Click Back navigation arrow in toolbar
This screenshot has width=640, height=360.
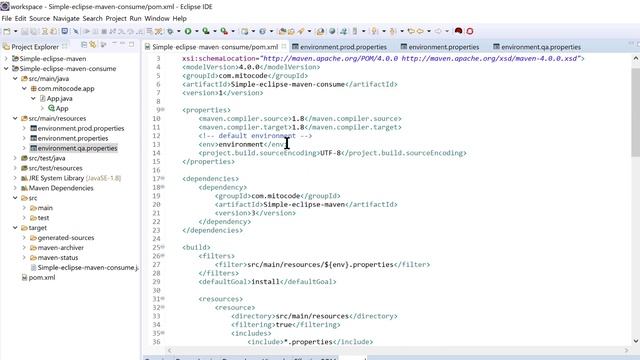point(420,31)
